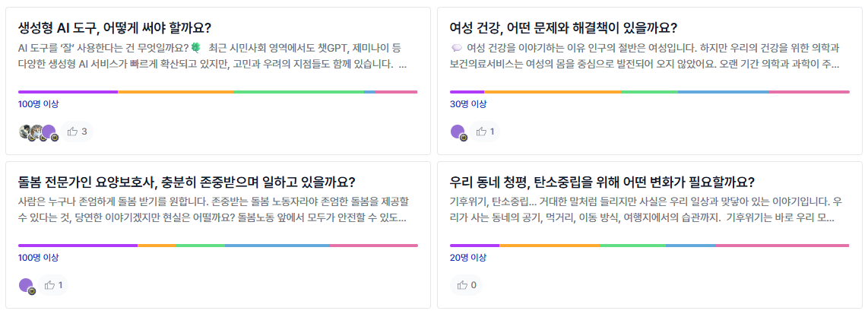Click the purple avatar on 여성 건강 card

[x=458, y=132]
